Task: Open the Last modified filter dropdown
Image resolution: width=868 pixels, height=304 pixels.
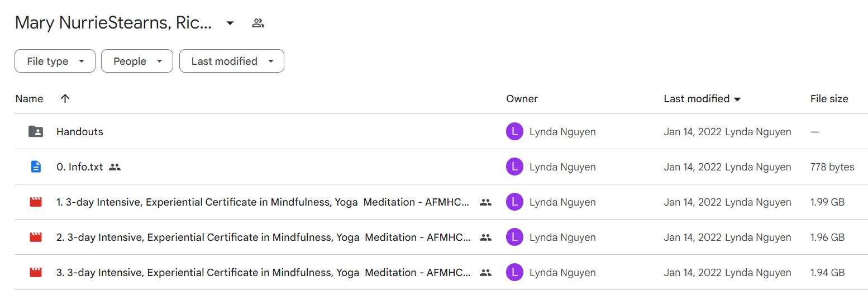Action: pyautogui.click(x=232, y=61)
